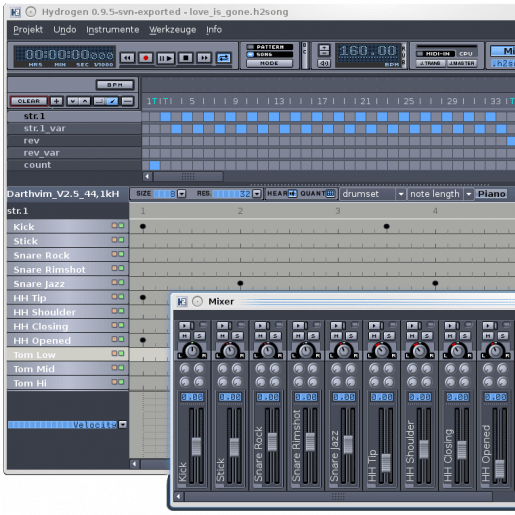Image resolution: width=515 pixels, height=515 pixels.
Task: Click the MODE switch button
Action: click(x=269, y=63)
